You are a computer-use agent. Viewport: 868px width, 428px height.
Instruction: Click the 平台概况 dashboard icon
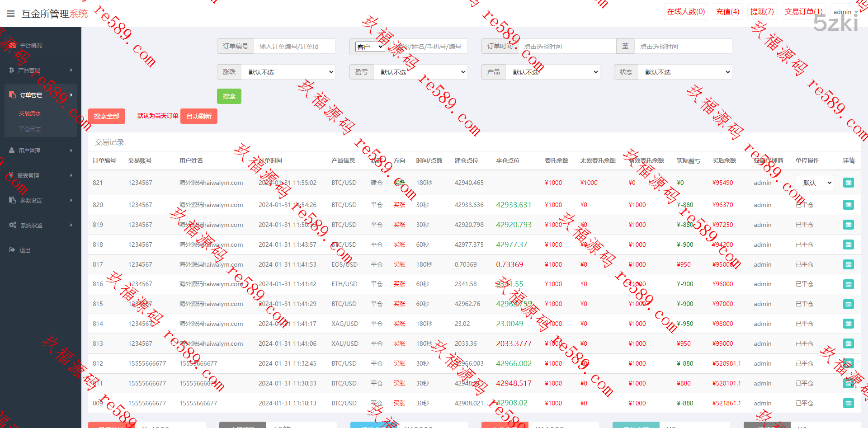[12, 45]
